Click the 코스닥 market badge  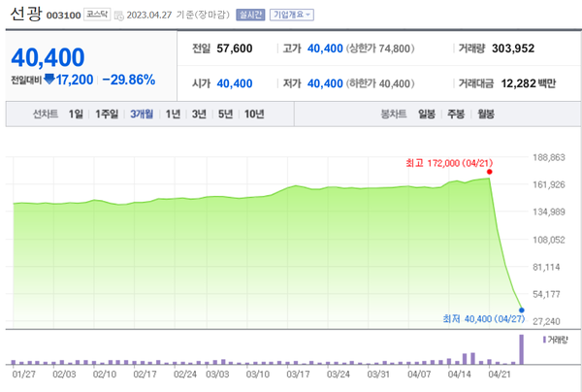pyautogui.click(x=97, y=16)
